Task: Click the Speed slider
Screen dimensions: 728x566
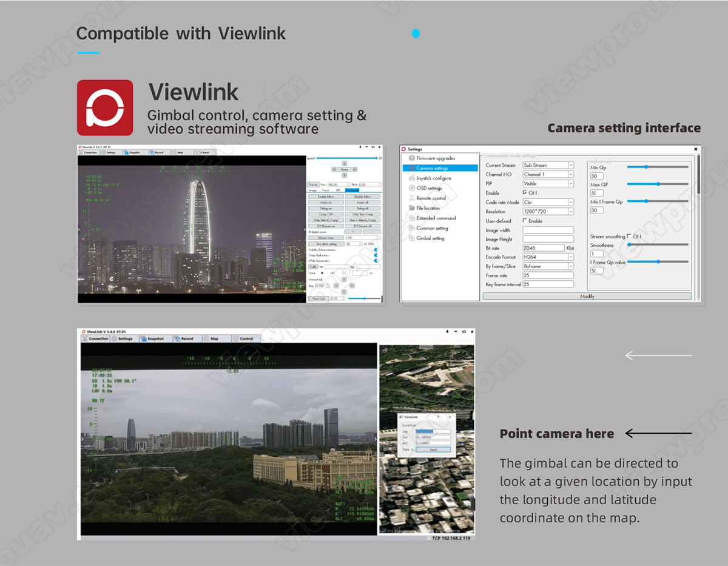Action: 346,158
